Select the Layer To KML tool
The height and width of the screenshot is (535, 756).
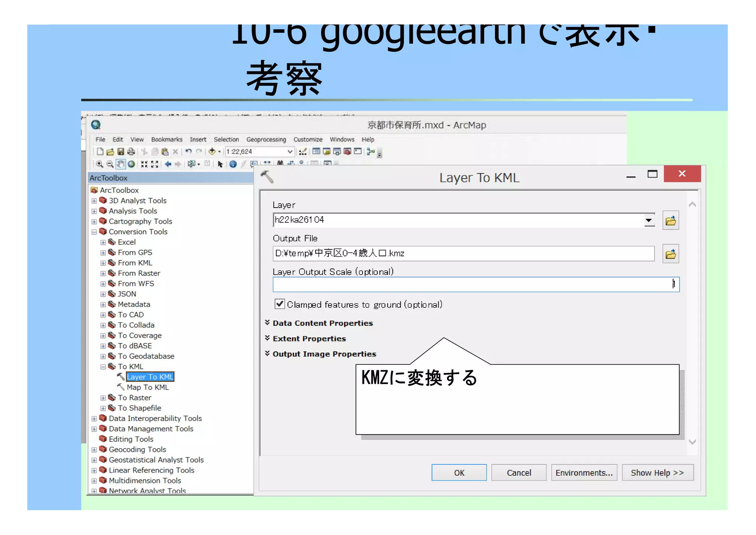point(150,377)
